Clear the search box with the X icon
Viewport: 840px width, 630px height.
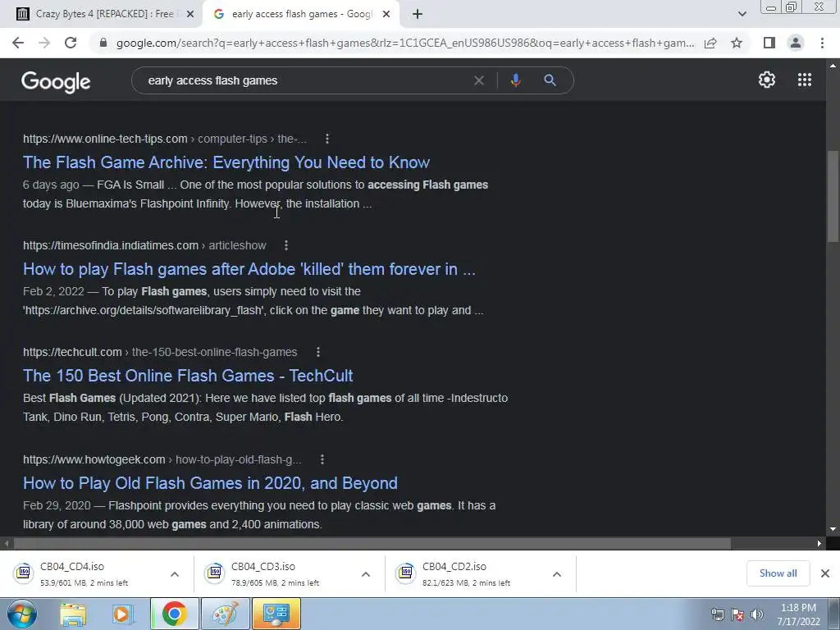[x=479, y=80]
